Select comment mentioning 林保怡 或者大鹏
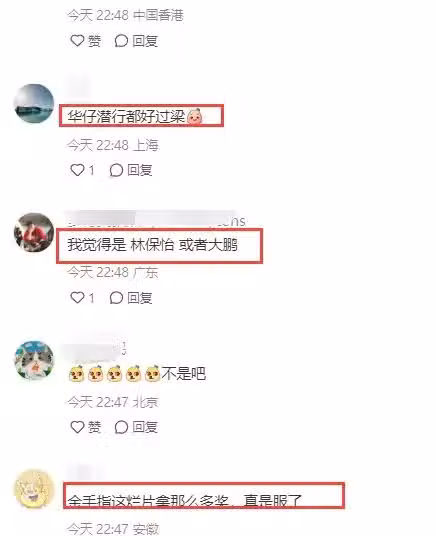The width and height of the screenshot is (436, 536). click(152, 245)
